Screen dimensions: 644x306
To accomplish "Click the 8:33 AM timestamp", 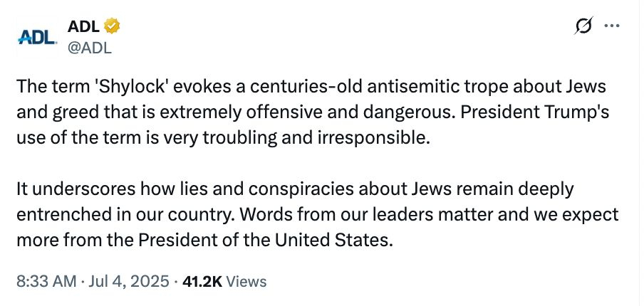I will coord(46,281).
